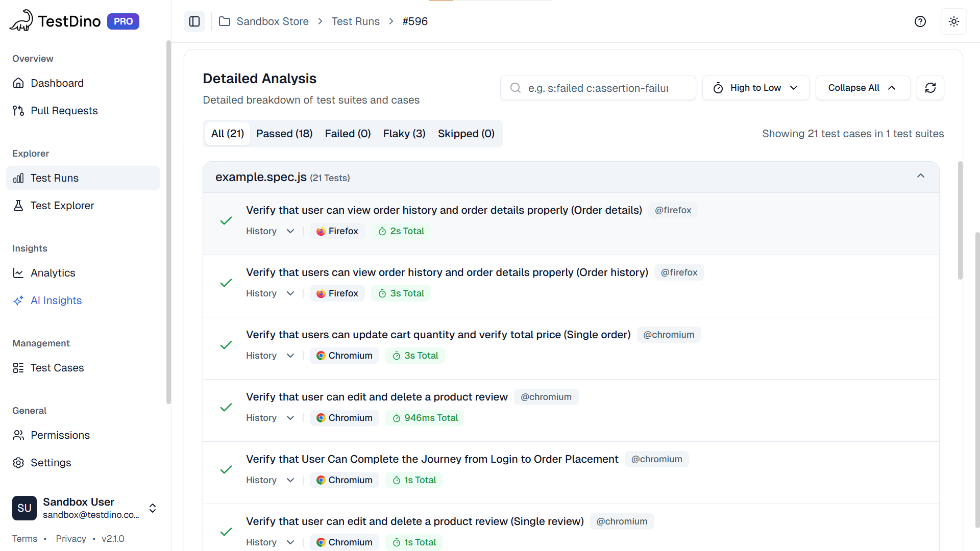Collapse example.spec.js suite chevron
The image size is (980, 551).
pos(920,176)
